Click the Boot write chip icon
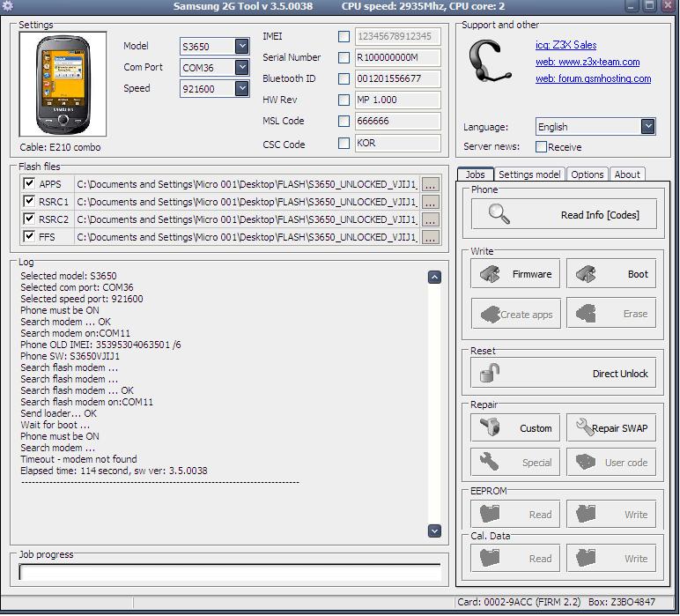The height and width of the screenshot is (616, 680). tap(586, 274)
